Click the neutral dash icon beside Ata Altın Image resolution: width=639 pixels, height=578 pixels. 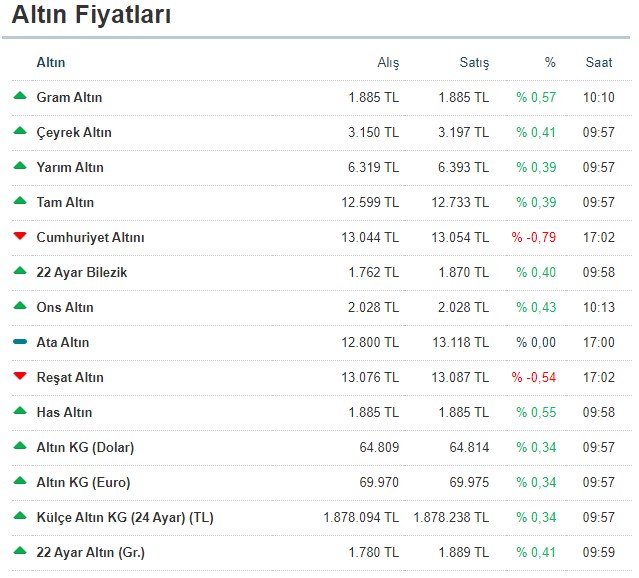(20, 342)
